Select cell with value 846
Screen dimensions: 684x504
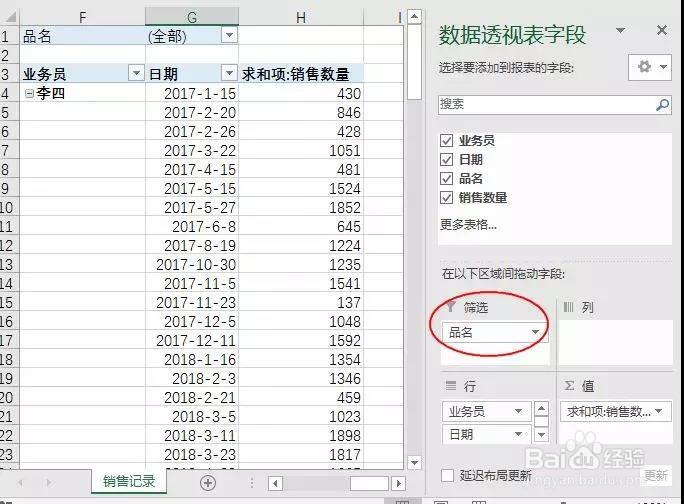pos(301,113)
